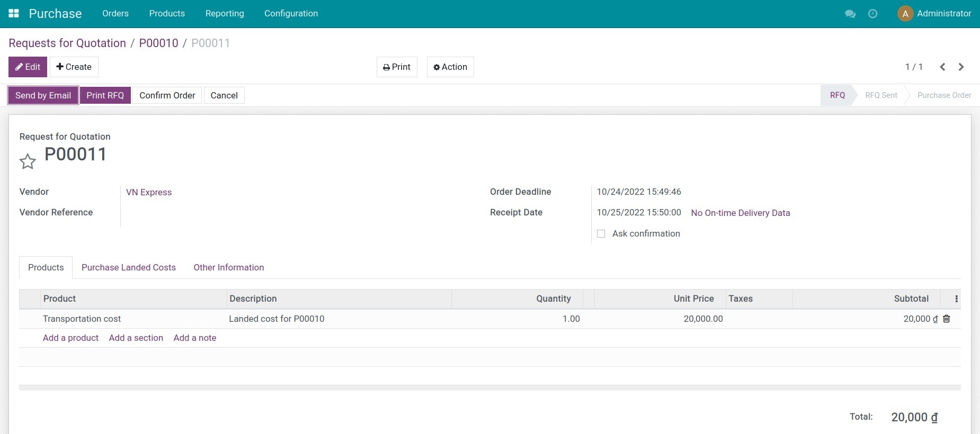Select the RFQ Sent status stage
980x434 pixels.
click(881, 95)
